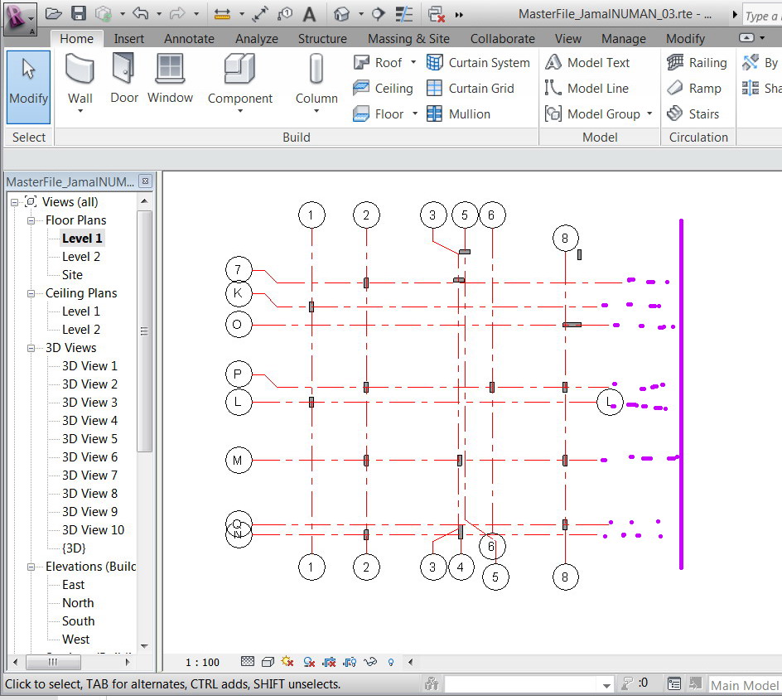This screenshot has width=782, height=700.
Task: Open the Roof dropdown arrow
Action: coord(413,62)
